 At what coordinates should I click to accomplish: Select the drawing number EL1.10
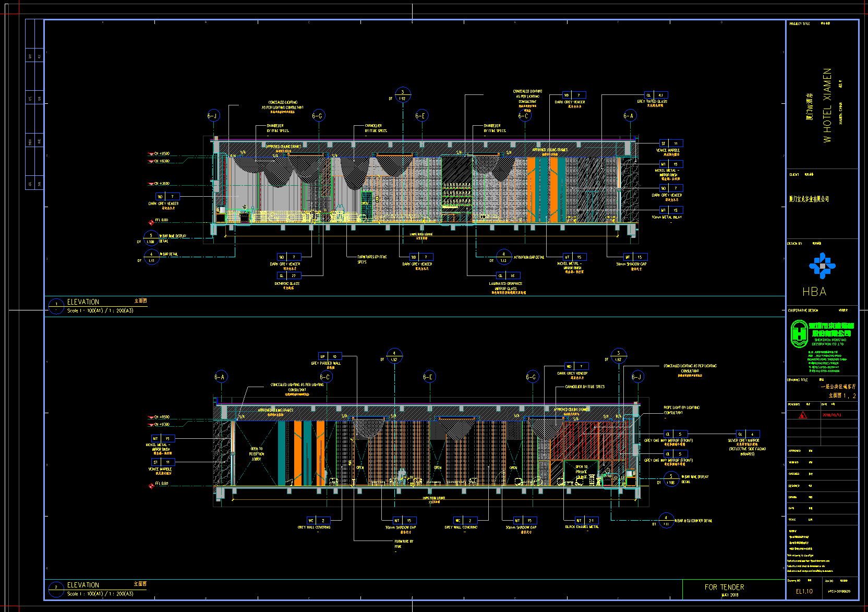coord(804,592)
